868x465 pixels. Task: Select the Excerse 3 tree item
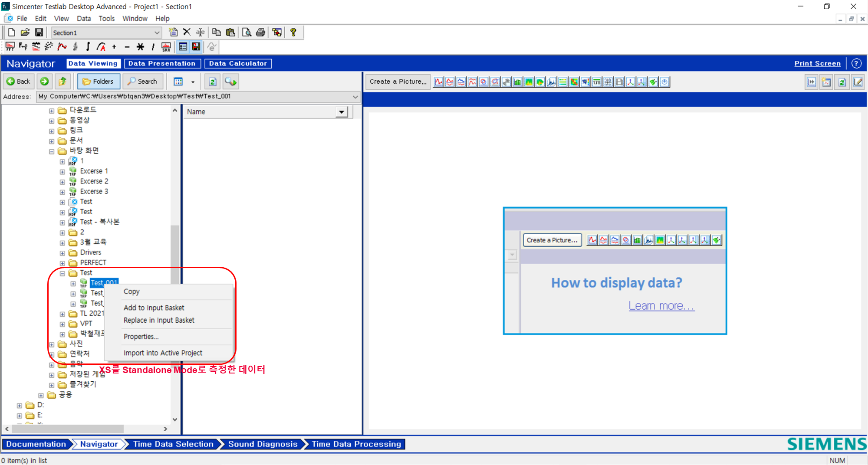coord(94,191)
